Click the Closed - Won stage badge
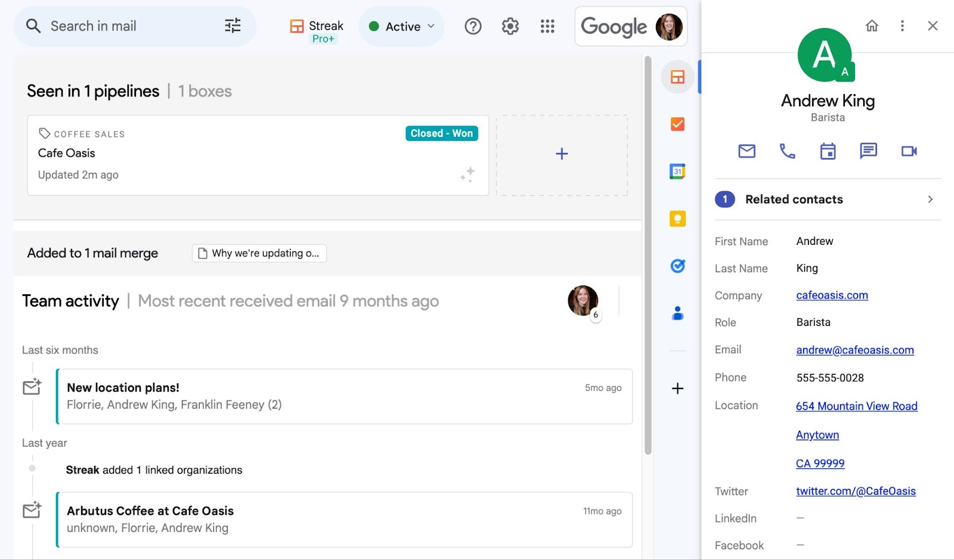954x560 pixels. tap(442, 133)
